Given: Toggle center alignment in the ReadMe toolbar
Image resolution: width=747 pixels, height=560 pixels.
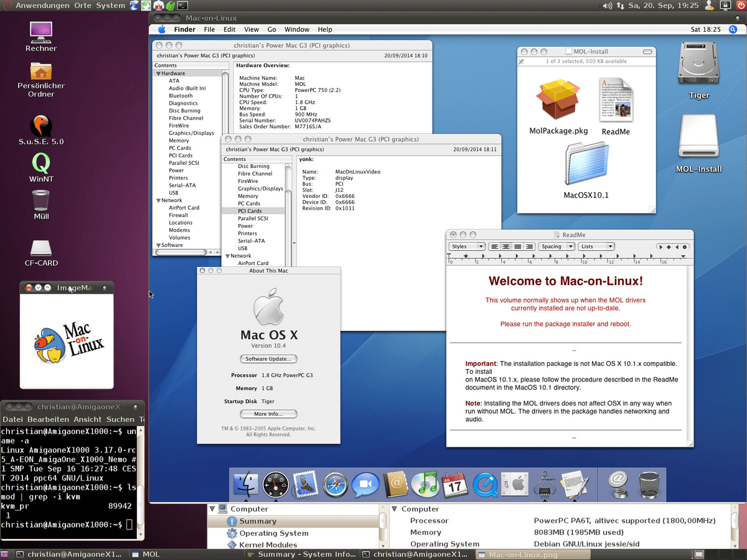Looking at the screenshot, I should point(507,246).
